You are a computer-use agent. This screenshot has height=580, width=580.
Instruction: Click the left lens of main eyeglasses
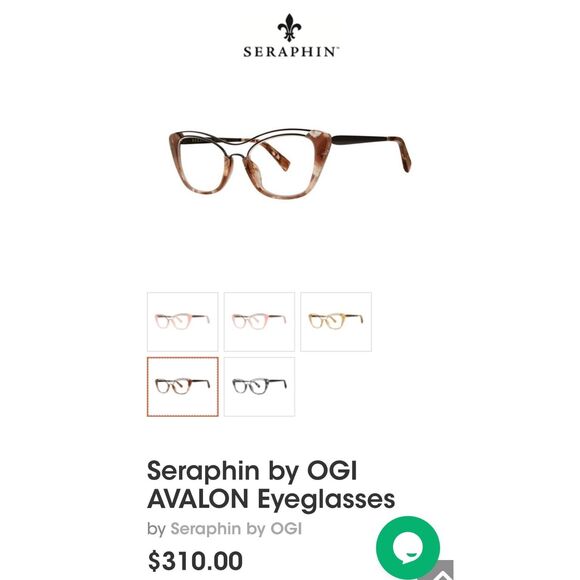coord(203,166)
